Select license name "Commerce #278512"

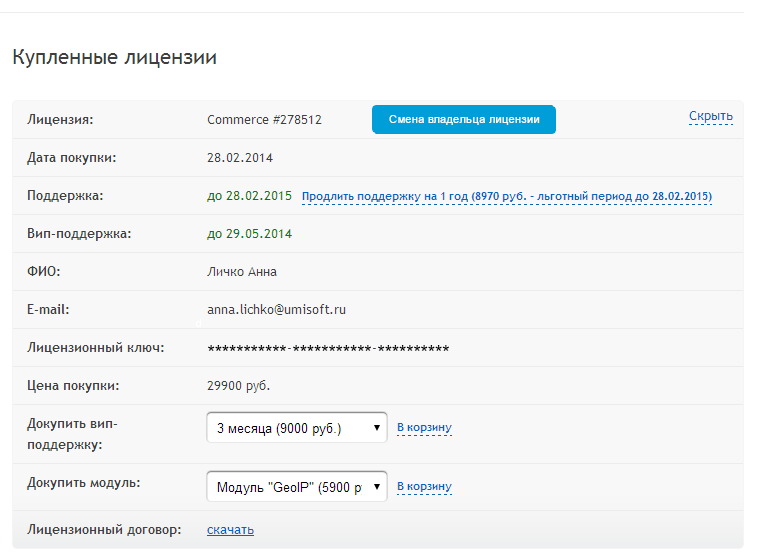(x=264, y=120)
